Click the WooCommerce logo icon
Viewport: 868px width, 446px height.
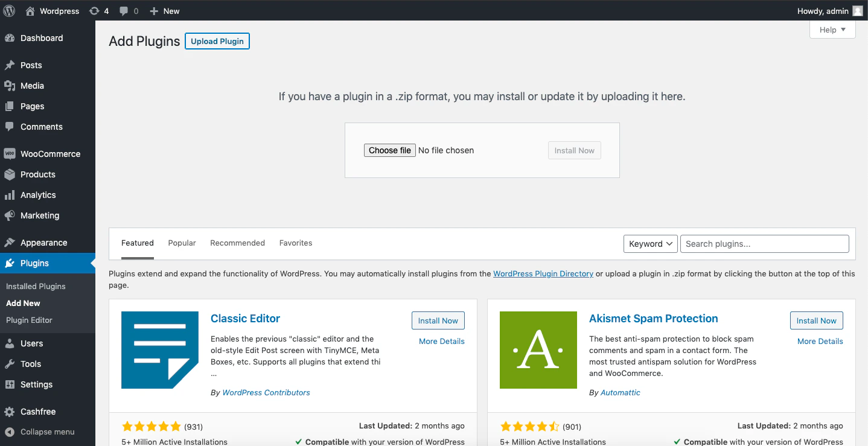9,154
